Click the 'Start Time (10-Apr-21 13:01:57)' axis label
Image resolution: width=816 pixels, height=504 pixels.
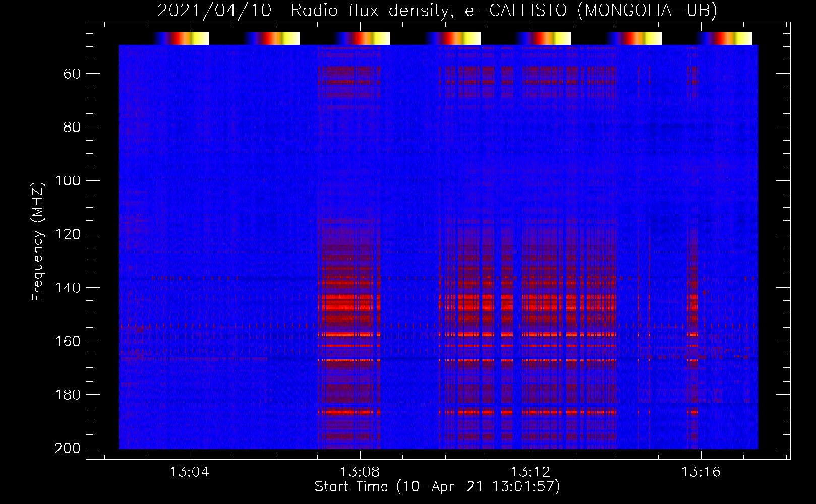coord(437,487)
